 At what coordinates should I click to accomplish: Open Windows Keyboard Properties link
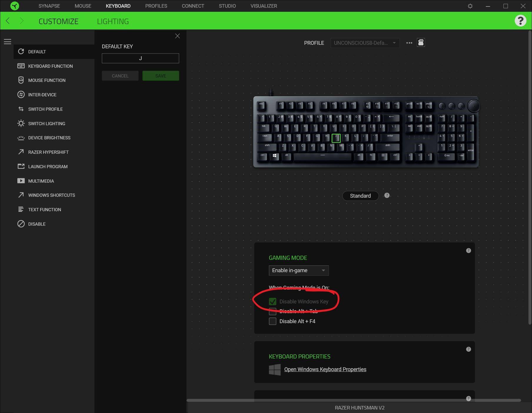pos(325,369)
